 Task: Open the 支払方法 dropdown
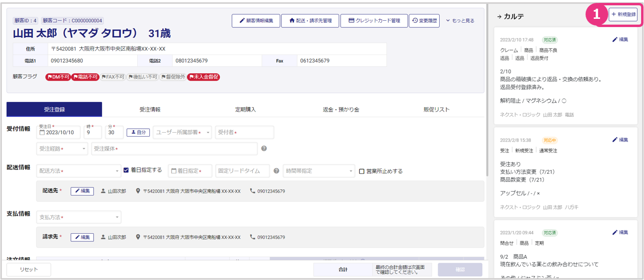click(78, 217)
